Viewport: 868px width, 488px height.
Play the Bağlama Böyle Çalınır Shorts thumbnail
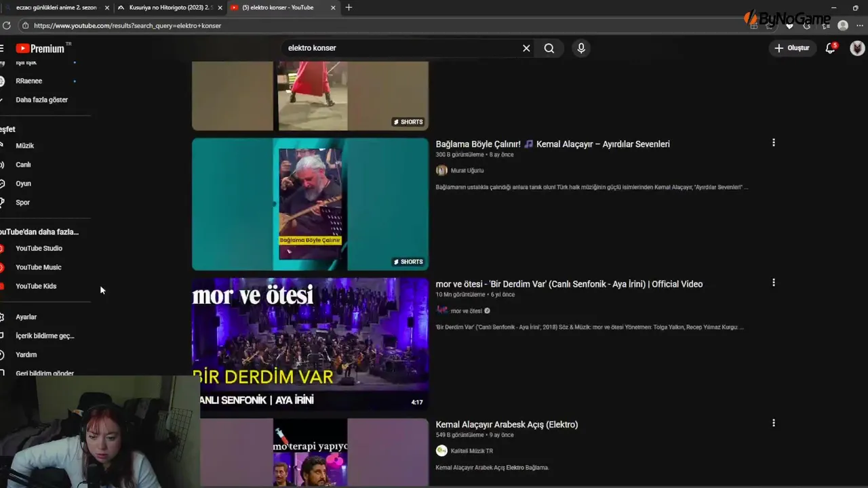310,204
